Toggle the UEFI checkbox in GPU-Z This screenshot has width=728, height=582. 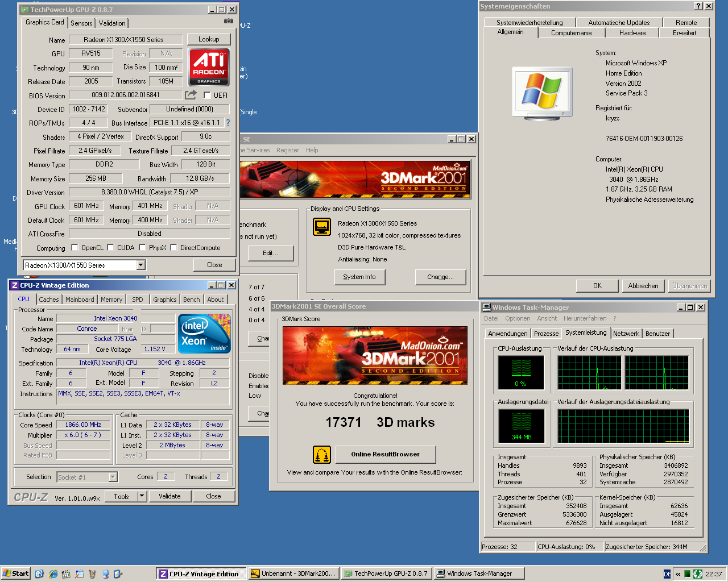click(x=207, y=95)
